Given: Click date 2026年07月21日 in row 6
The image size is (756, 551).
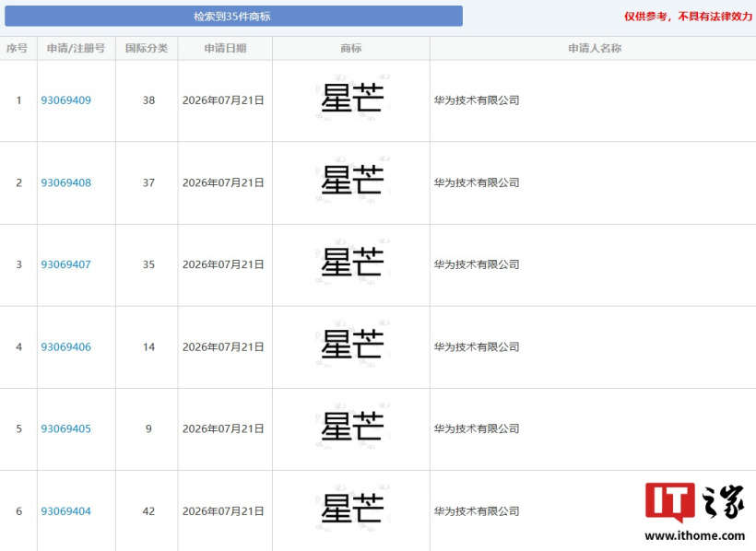Looking at the screenshot, I should (x=223, y=511).
